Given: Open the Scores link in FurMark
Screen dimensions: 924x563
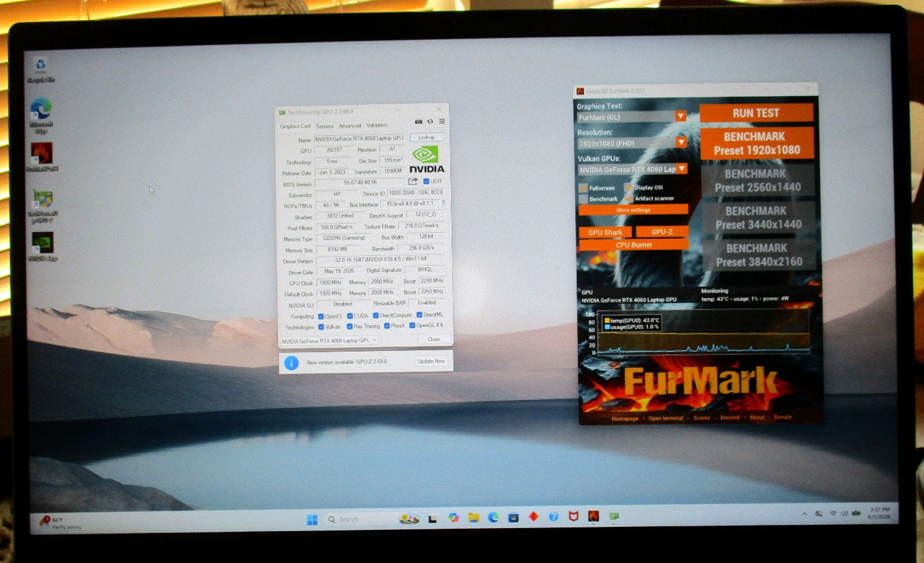Looking at the screenshot, I should pyautogui.click(x=701, y=418).
